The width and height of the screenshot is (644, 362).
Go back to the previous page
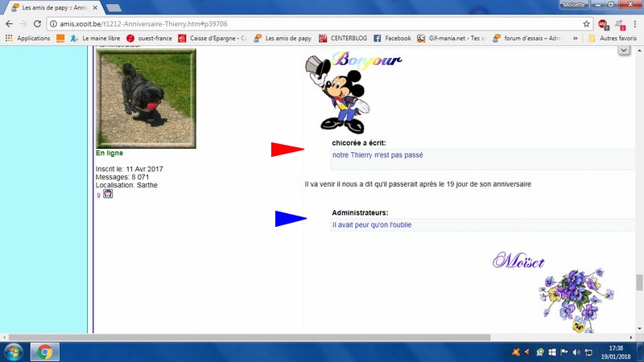click(9, 24)
